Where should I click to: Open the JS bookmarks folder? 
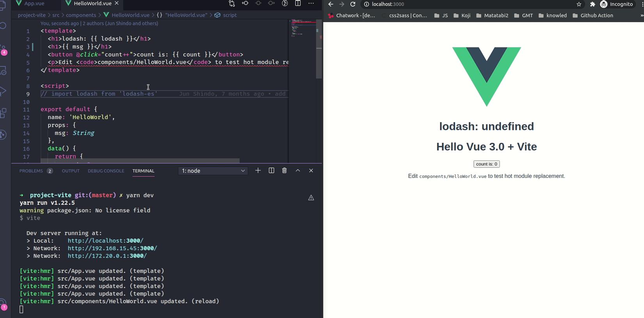pos(441,16)
